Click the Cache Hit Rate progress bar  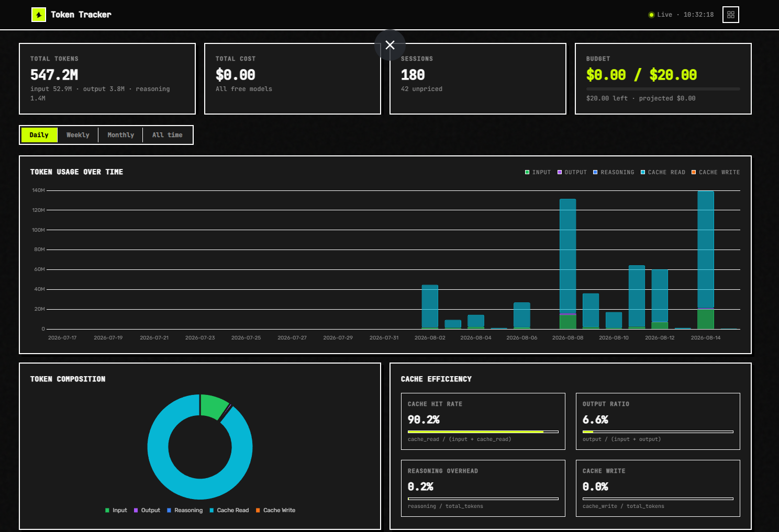click(x=483, y=432)
